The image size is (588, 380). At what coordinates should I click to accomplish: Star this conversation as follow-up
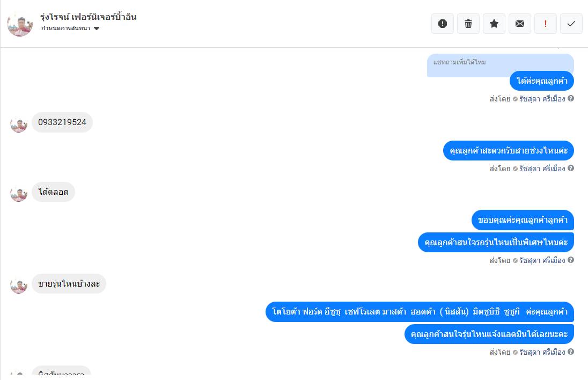[494, 24]
